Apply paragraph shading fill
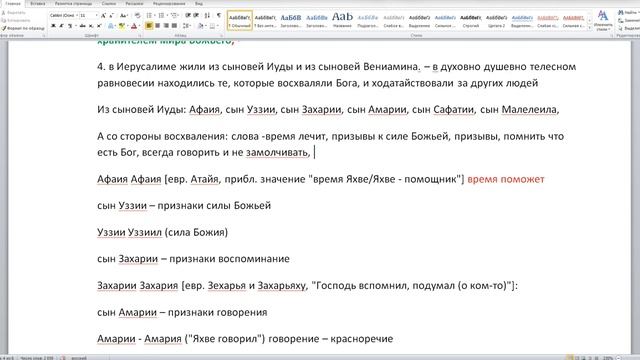The image size is (640, 360). (x=200, y=26)
